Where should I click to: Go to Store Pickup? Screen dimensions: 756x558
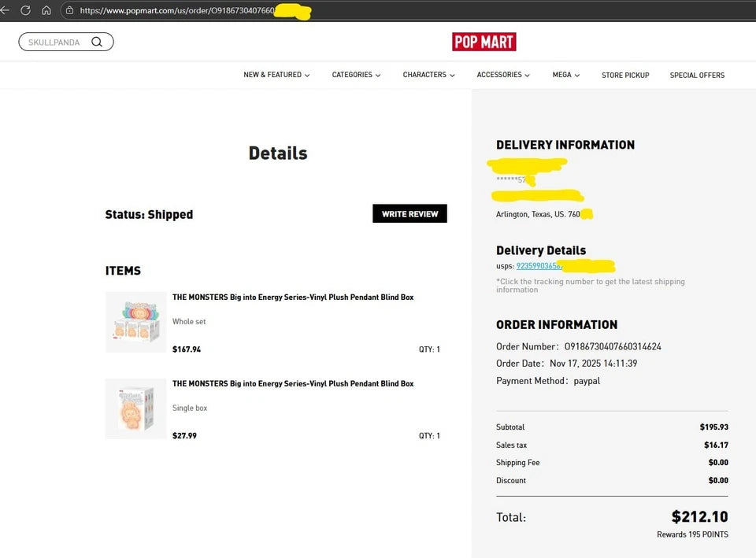625,75
